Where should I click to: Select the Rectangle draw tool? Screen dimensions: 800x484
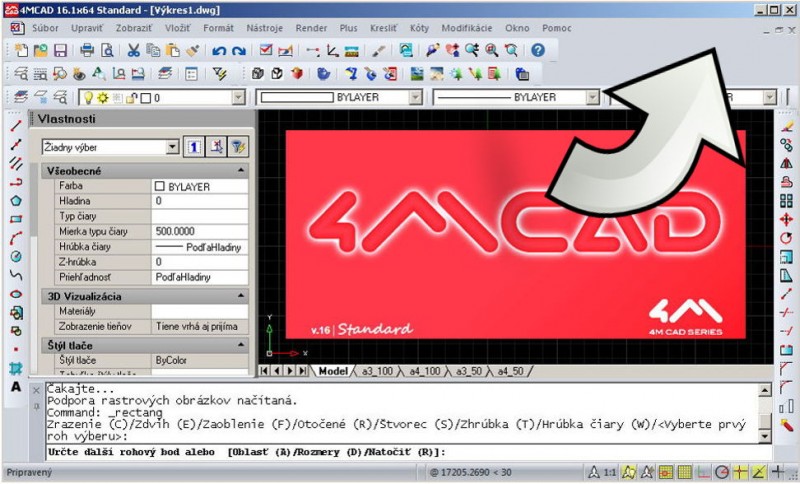point(16,219)
